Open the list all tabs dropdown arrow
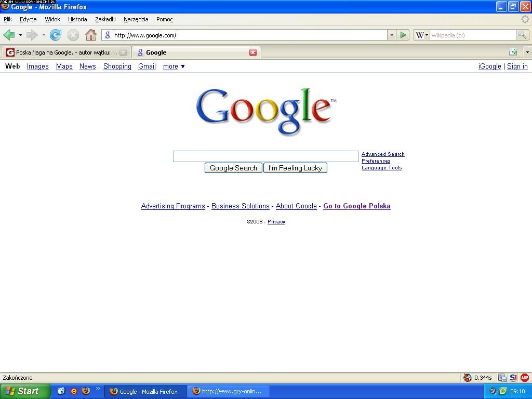 (x=527, y=52)
